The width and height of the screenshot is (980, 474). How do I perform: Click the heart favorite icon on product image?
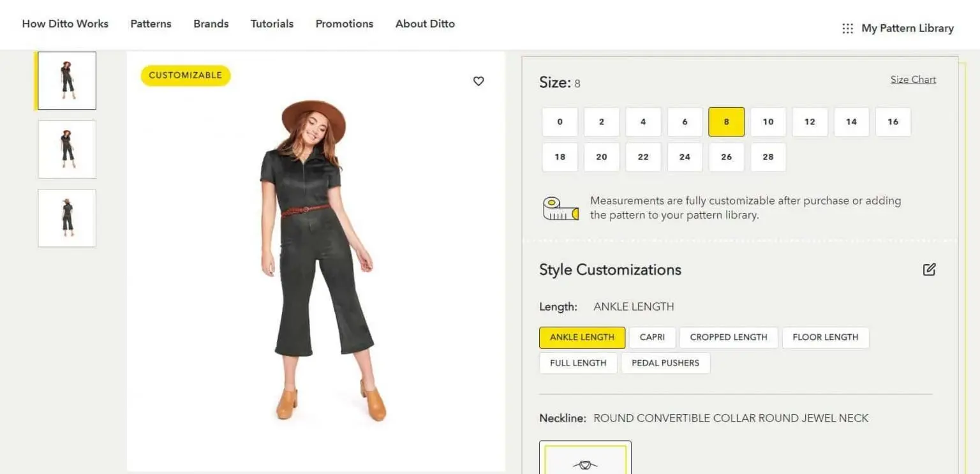click(x=479, y=81)
